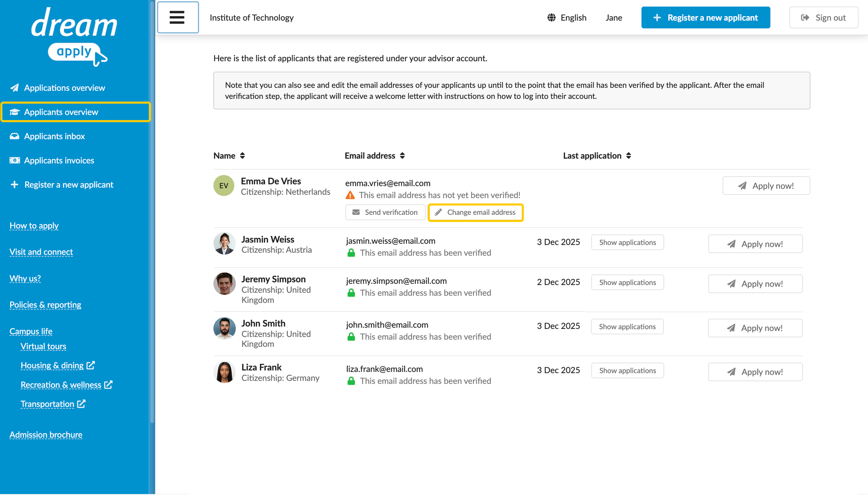Open the English language selector
868x495 pixels.
(567, 18)
